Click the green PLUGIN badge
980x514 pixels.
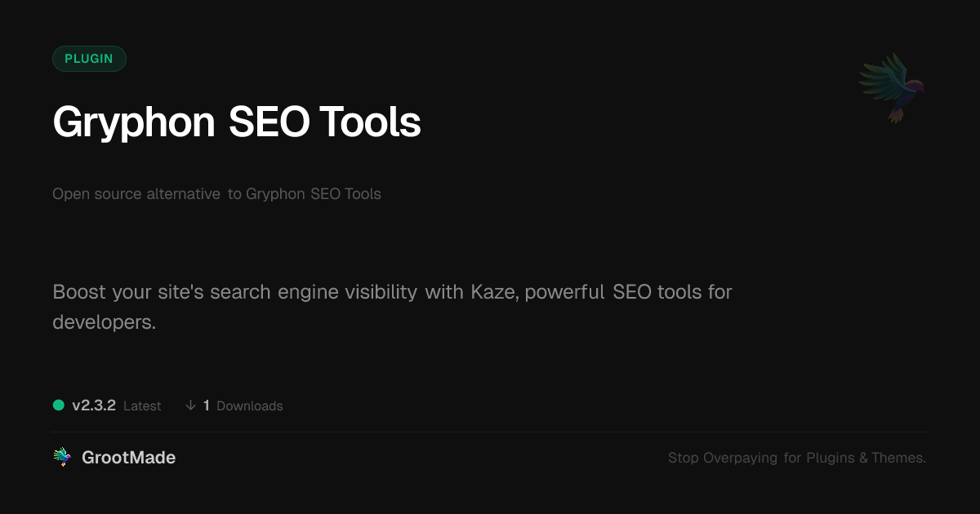(89, 59)
